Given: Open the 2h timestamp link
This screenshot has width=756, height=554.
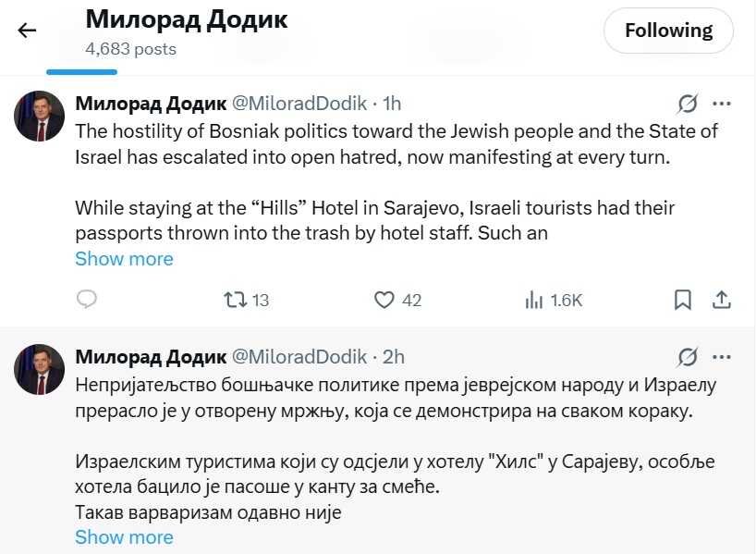Looking at the screenshot, I should 393,357.
